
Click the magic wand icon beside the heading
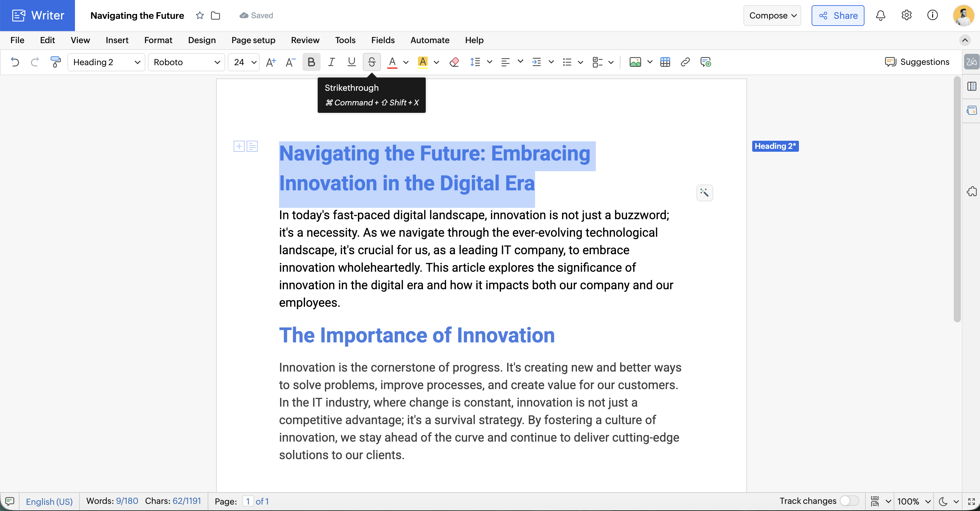[x=704, y=193]
